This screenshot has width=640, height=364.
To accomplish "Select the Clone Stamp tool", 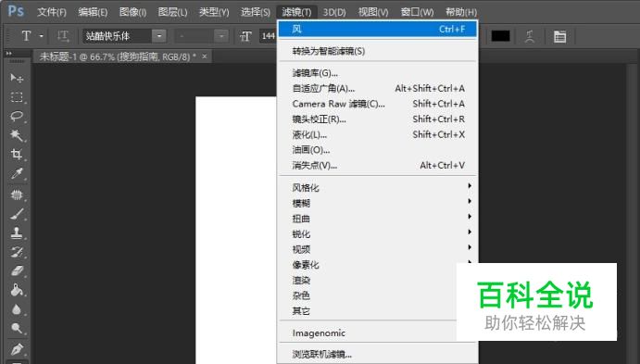I will (x=17, y=233).
